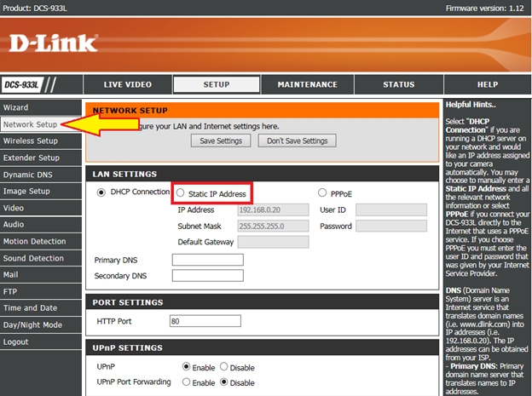
Task: Enable UPnP radio option
Action: 187,366
